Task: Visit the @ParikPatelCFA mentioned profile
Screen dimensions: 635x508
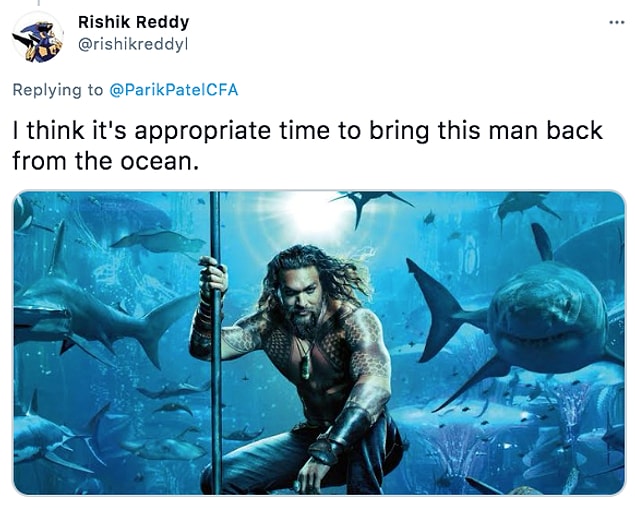Action: [174, 90]
